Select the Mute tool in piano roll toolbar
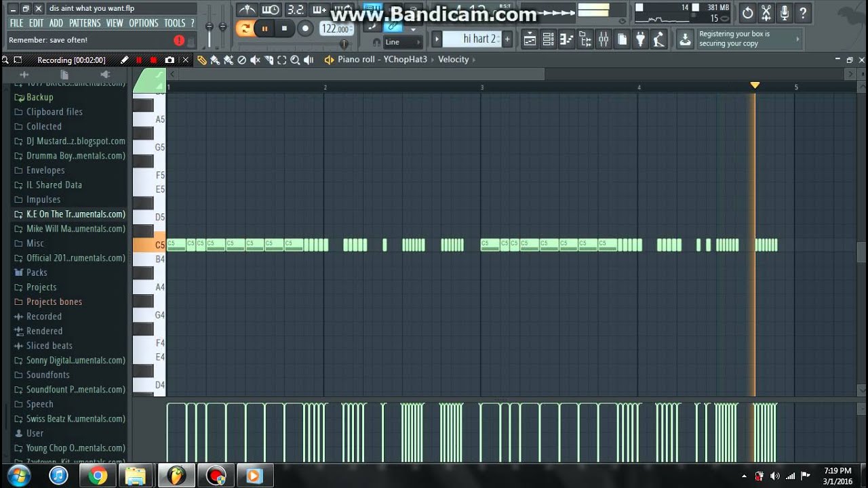Screen dimensions: 868x488 (255, 60)
